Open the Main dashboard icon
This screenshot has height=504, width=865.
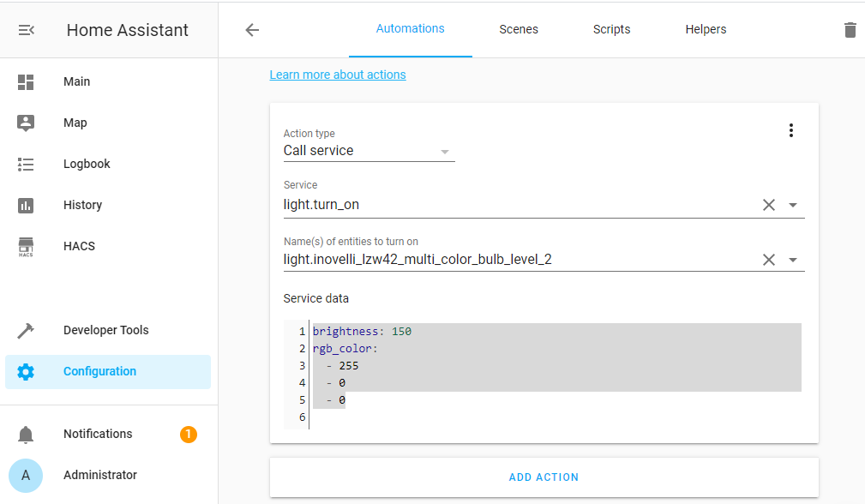[x=26, y=82]
